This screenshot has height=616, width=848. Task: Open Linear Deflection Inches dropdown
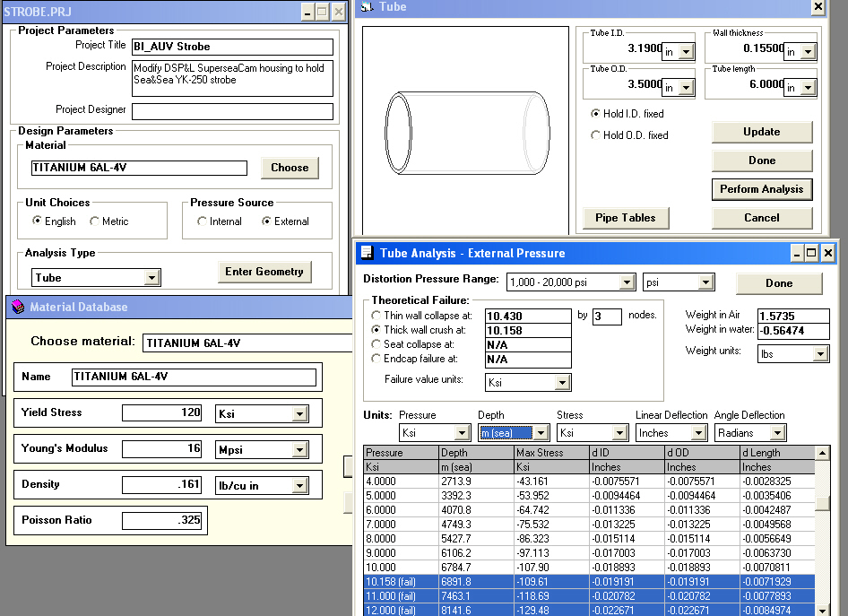698,433
